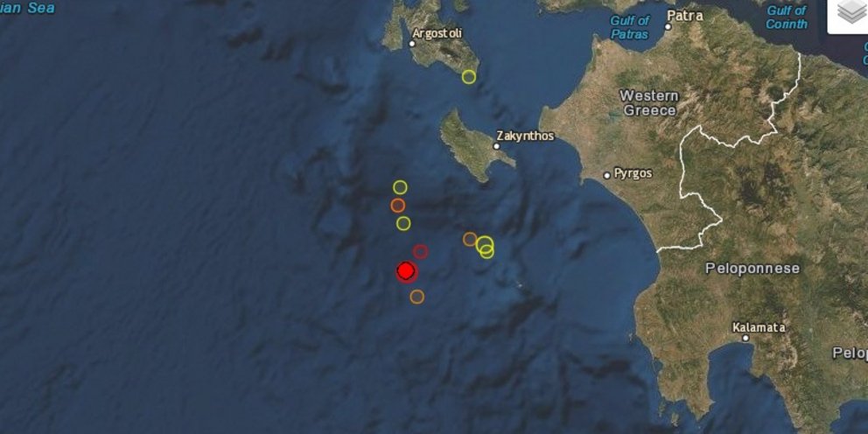Click the Zakynthos city dot
Screen dimensions: 868x434
(496, 146)
